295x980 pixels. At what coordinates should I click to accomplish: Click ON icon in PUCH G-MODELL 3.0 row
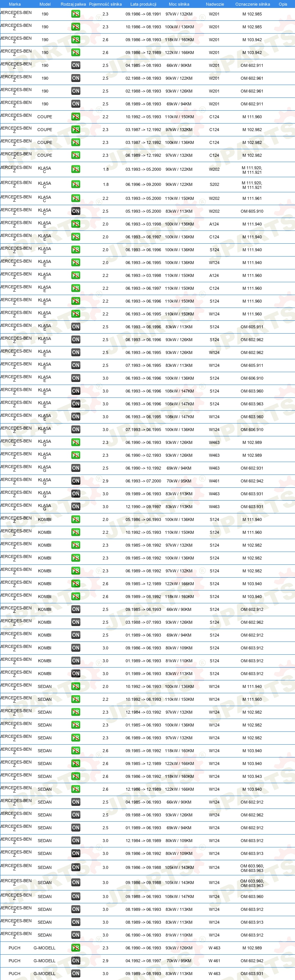point(75,974)
